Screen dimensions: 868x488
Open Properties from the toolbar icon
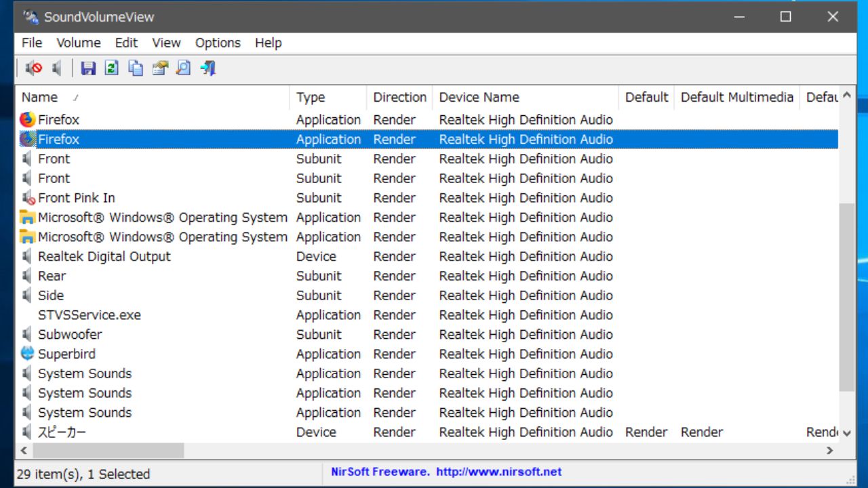coord(160,68)
